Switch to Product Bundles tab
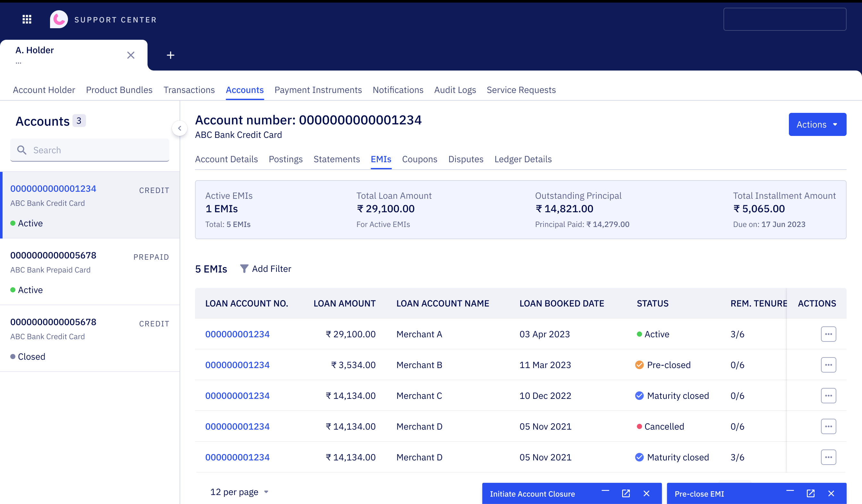The height and width of the screenshot is (504, 862). click(x=119, y=90)
